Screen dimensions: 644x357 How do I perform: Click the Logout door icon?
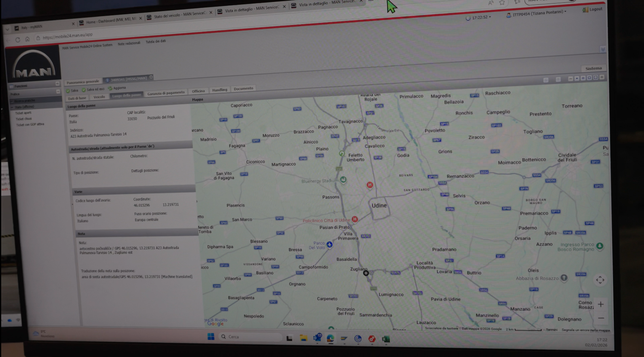585,10
